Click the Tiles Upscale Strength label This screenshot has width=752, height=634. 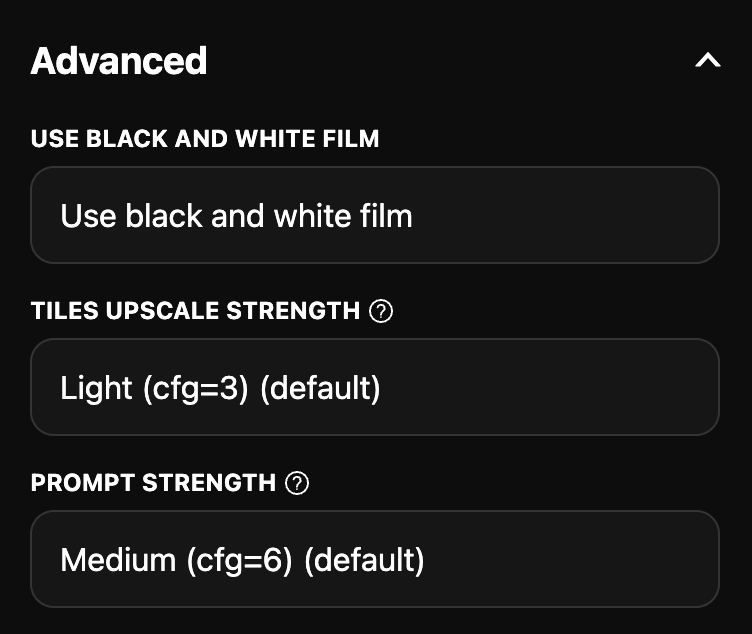pyautogui.click(x=195, y=311)
